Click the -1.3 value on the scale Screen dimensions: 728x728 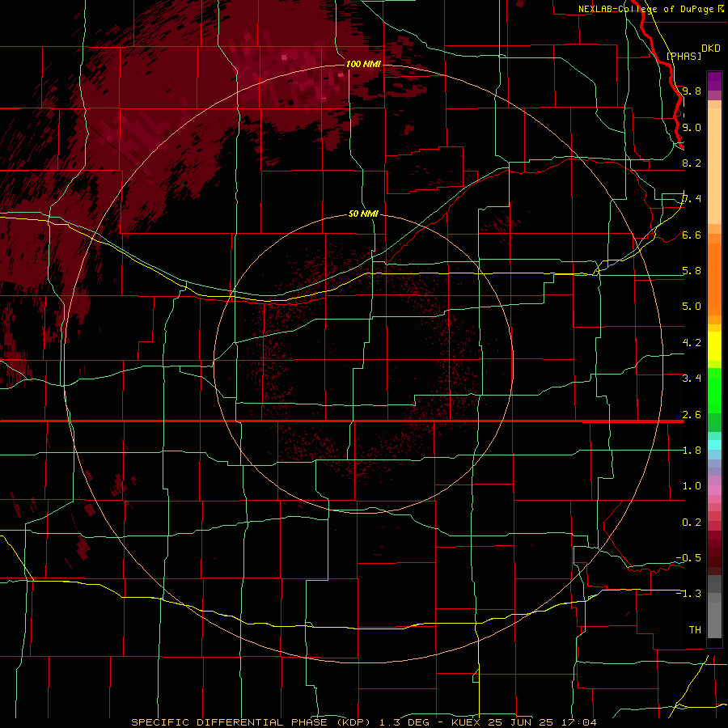[x=688, y=594]
